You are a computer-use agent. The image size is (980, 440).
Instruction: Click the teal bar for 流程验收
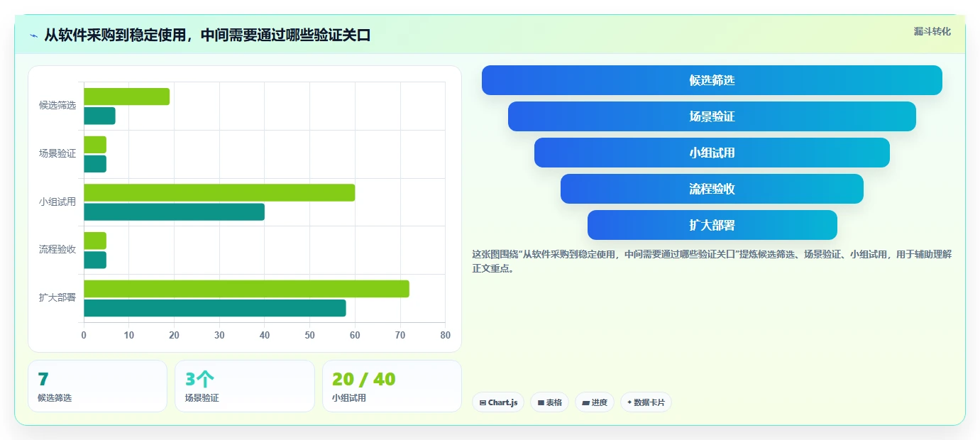coord(95,260)
